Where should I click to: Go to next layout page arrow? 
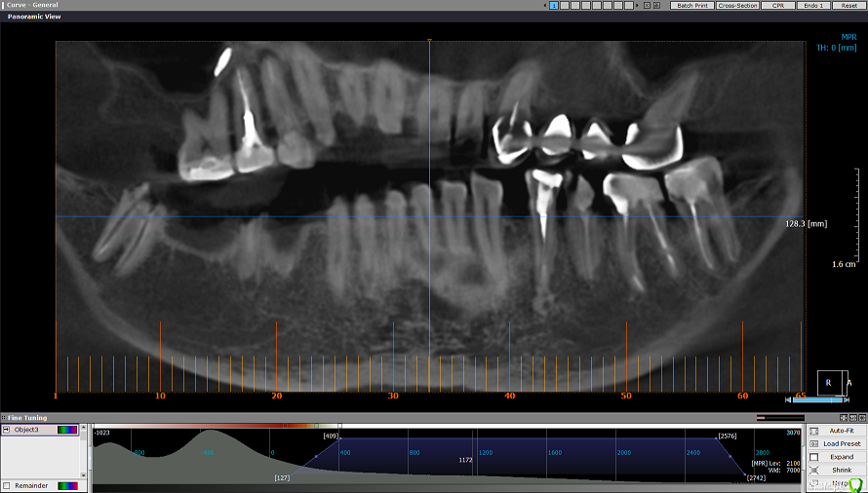point(637,6)
